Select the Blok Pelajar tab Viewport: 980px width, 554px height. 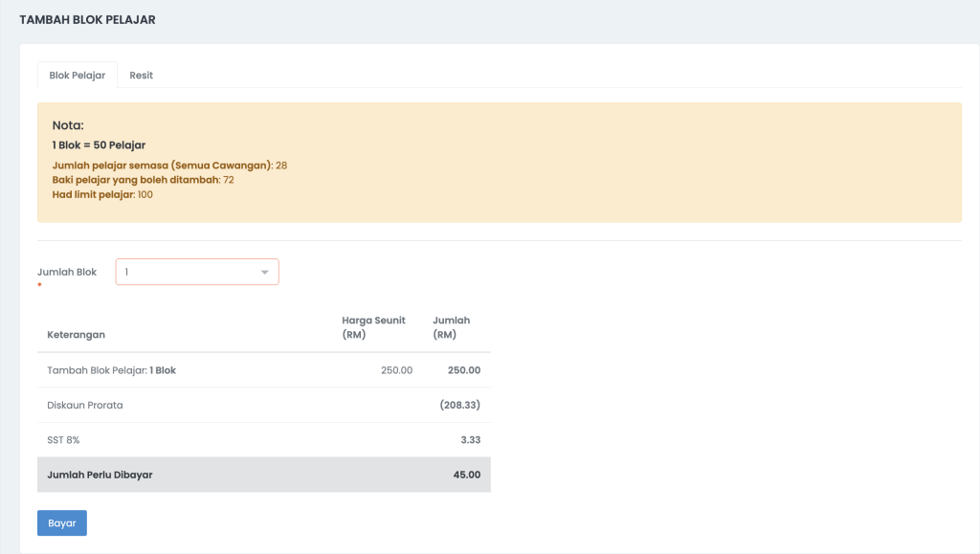pyautogui.click(x=77, y=76)
